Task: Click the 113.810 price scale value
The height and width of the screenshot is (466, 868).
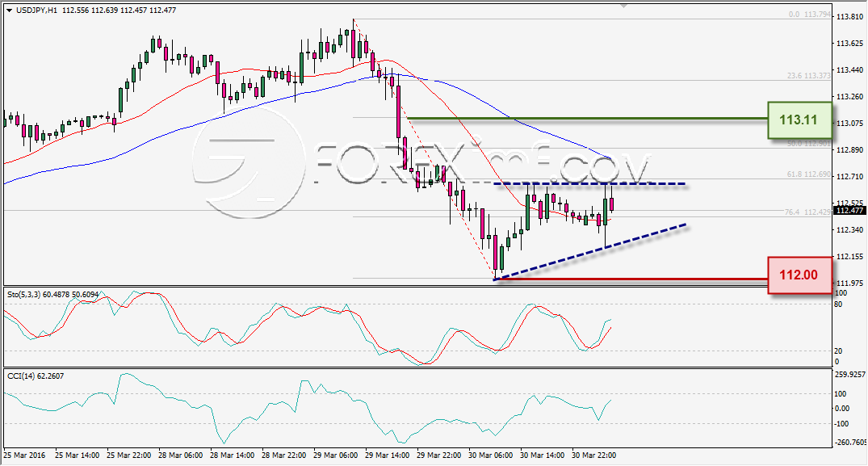Action: click(x=849, y=17)
